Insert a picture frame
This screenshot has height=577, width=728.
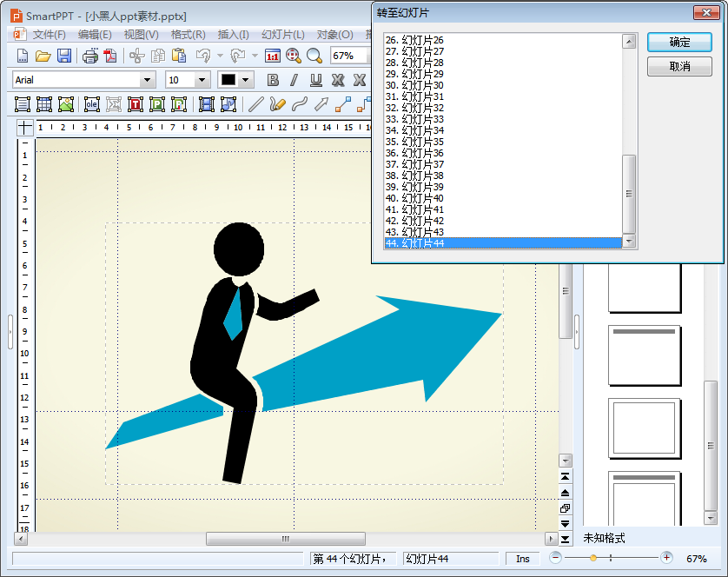(x=66, y=104)
